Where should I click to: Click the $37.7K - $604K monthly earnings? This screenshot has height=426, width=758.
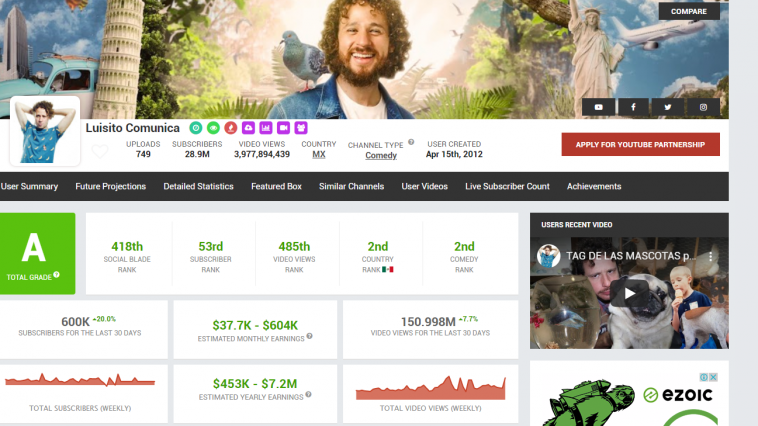coord(255,325)
